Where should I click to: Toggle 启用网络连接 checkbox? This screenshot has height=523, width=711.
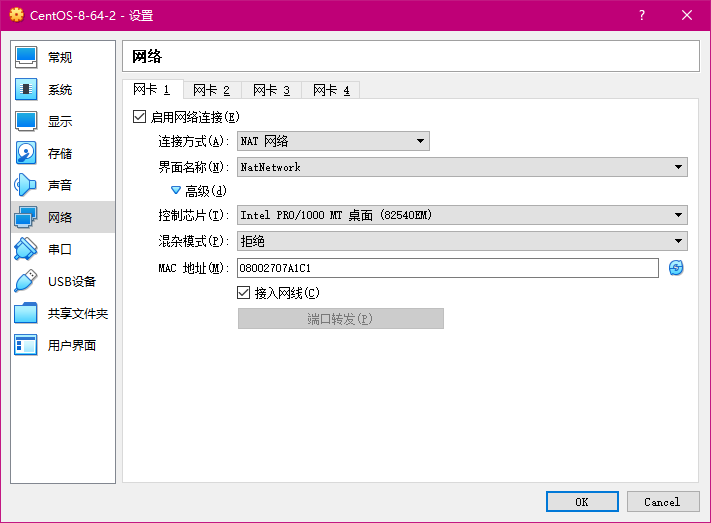[140, 117]
